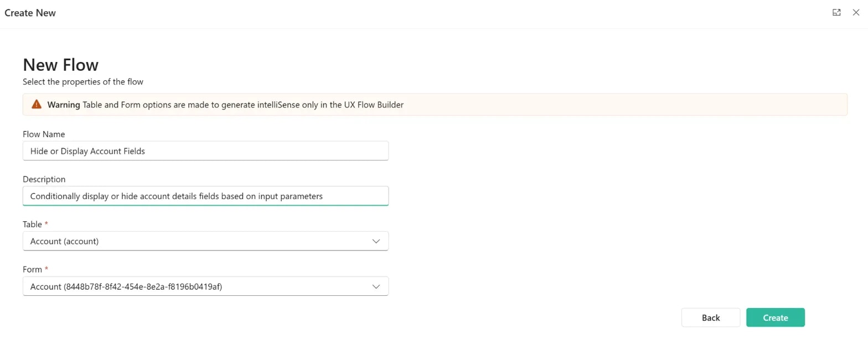Open the Form dropdown
The width and height of the screenshot is (868, 360).
pos(205,286)
